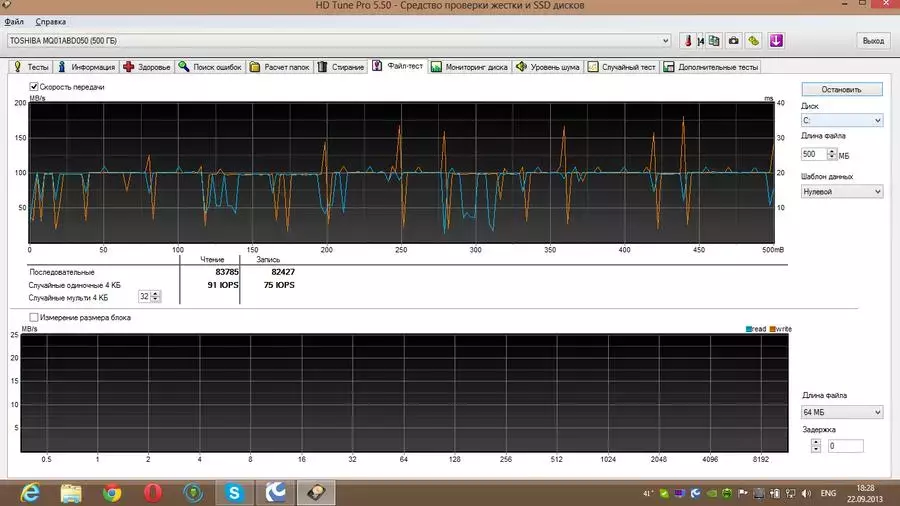
Task: Click the read legend color swatch
Action: (x=748, y=329)
